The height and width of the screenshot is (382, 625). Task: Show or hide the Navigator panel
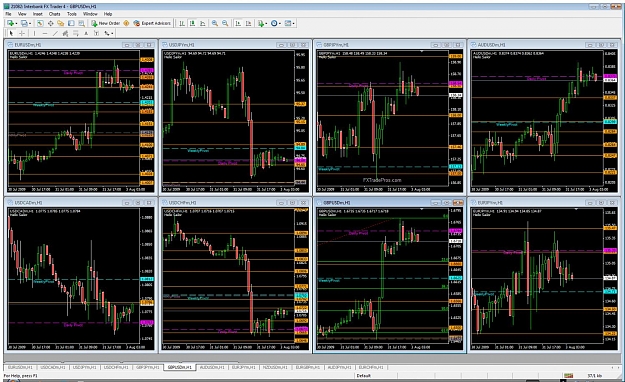pyautogui.click(x=61, y=24)
